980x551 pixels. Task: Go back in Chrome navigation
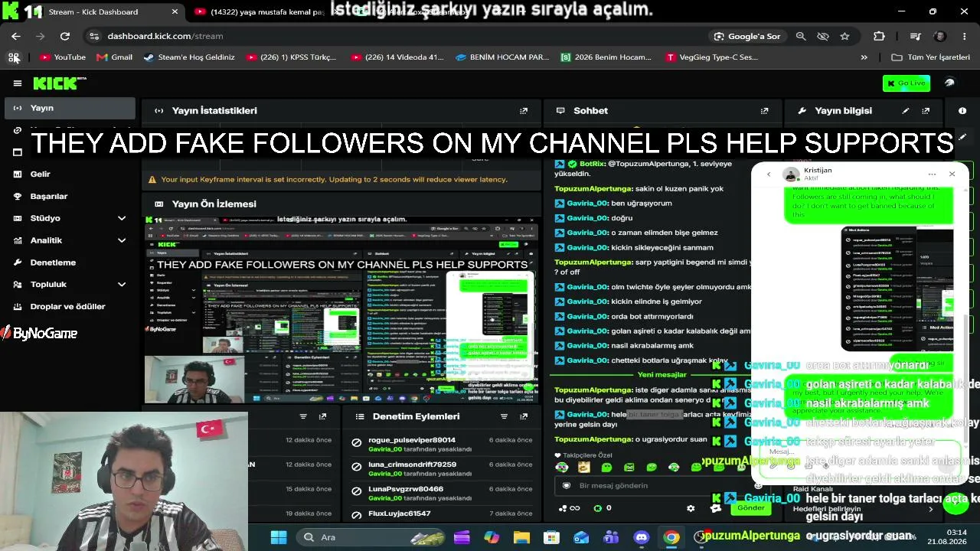click(x=16, y=36)
